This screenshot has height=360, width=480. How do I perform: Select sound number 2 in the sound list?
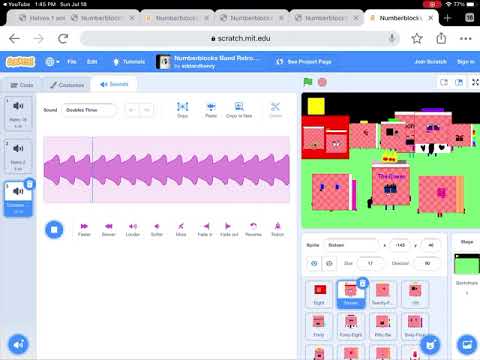[18, 156]
